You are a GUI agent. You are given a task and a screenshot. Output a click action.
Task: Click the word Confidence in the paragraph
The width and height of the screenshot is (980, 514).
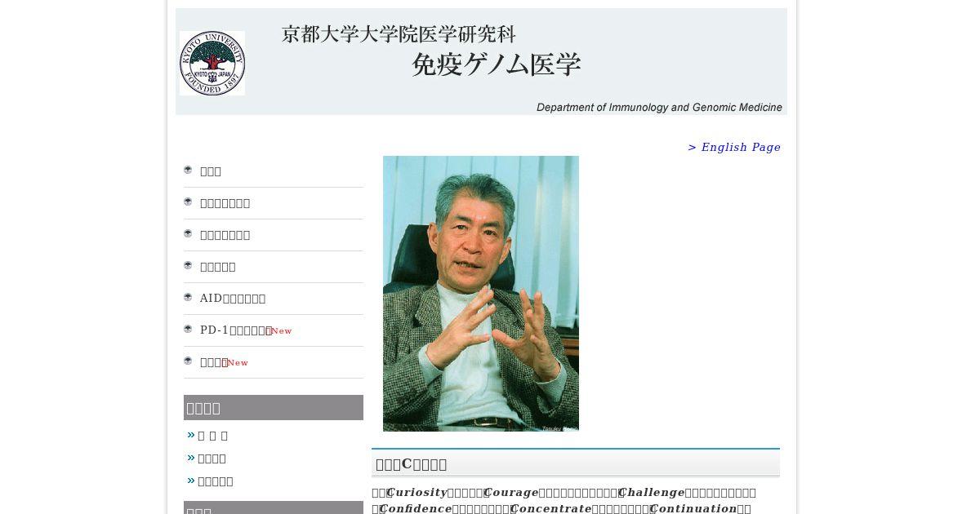pos(416,509)
